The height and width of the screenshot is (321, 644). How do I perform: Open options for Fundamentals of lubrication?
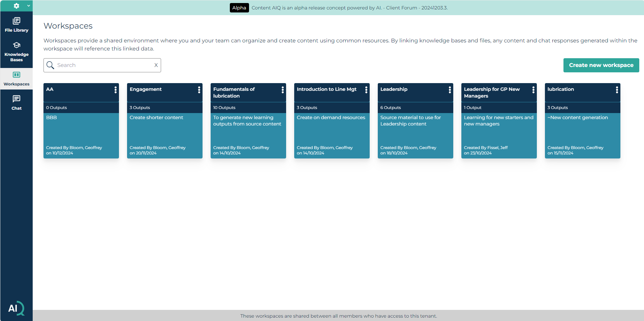click(283, 90)
